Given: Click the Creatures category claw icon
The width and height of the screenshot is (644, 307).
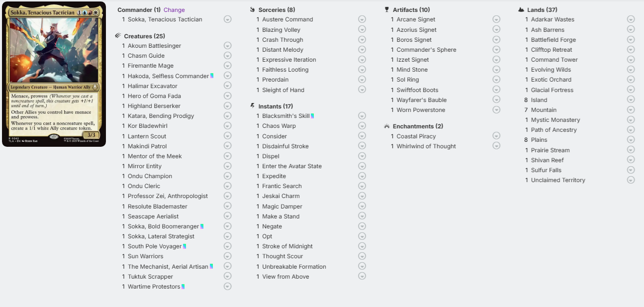Looking at the screenshot, I should coord(118,36).
